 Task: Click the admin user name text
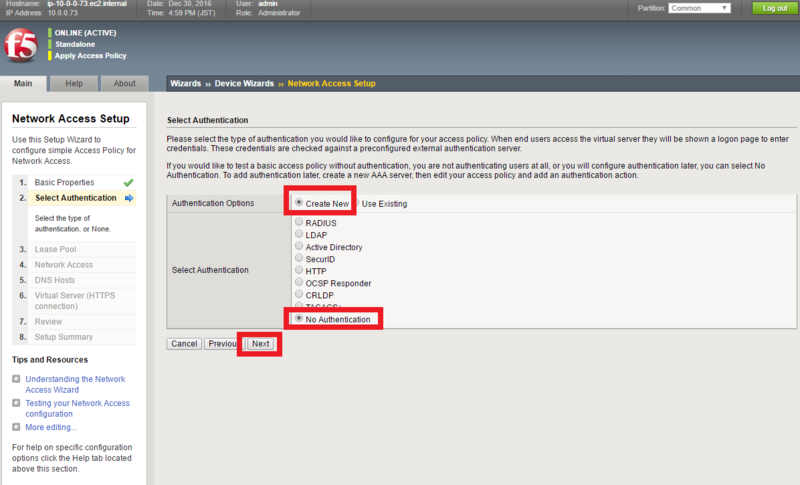(268, 4)
